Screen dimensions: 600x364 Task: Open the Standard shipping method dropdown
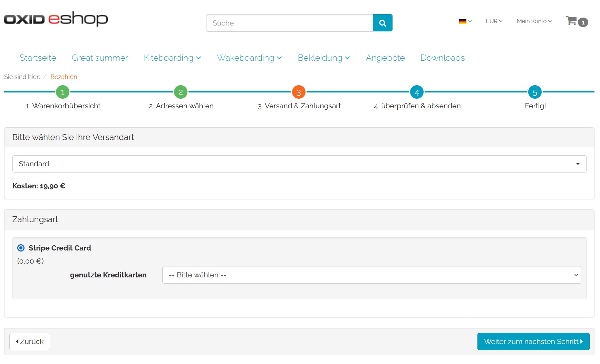(299, 164)
